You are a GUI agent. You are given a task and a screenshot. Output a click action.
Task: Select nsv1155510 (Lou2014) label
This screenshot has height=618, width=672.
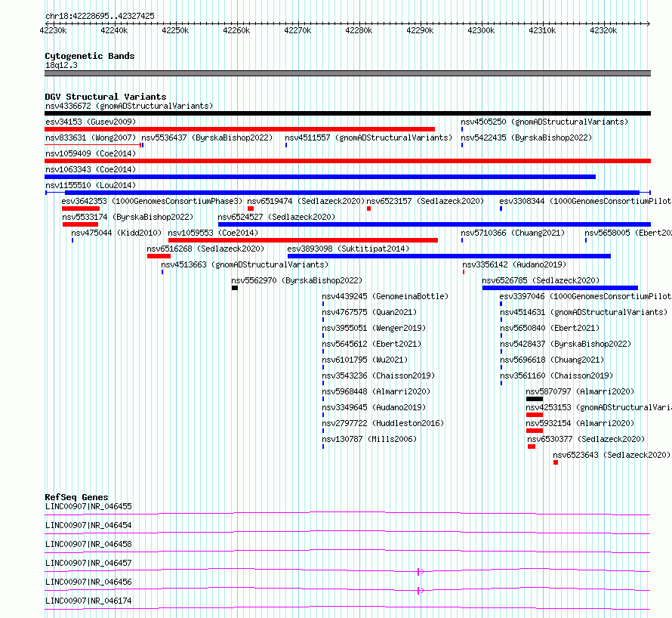(x=91, y=185)
